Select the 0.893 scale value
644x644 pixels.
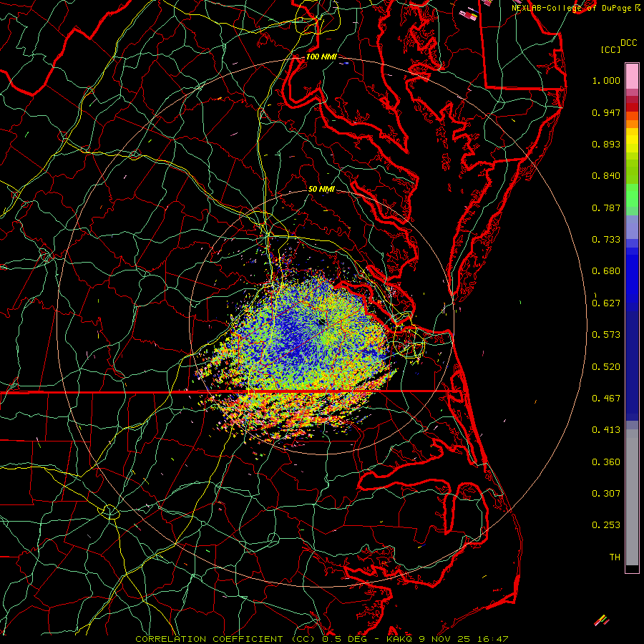coord(606,144)
